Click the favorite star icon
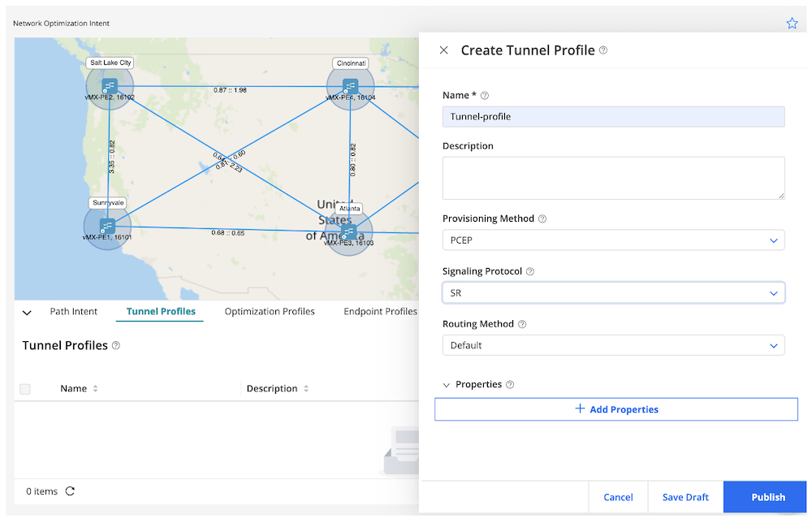This screenshot has width=812, height=519. coord(792,24)
